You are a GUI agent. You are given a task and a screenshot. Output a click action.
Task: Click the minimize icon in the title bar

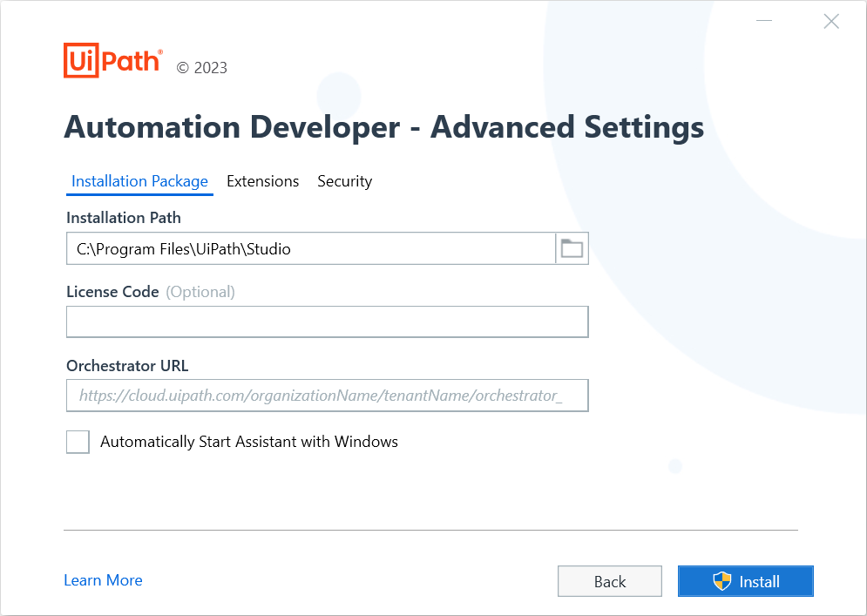pyautogui.click(x=763, y=20)
